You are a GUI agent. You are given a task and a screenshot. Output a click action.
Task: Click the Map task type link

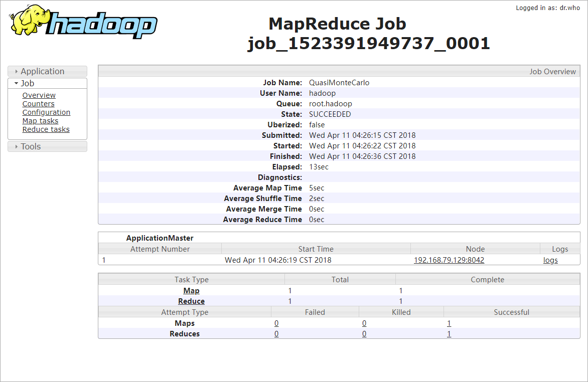point(191,291)
